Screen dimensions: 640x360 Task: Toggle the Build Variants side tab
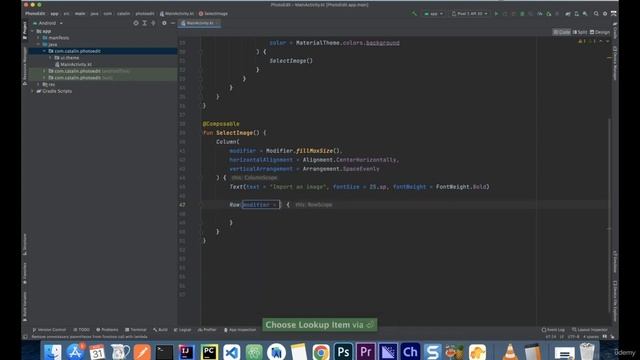(24, 306)
